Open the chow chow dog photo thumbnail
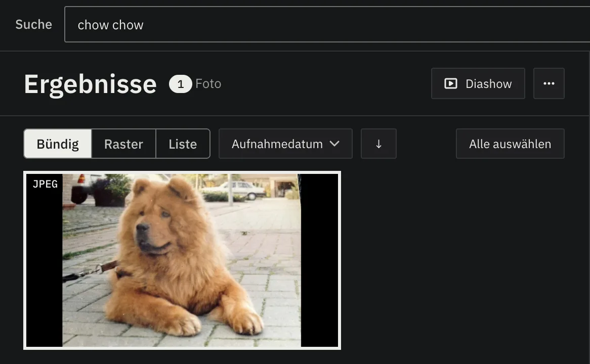This screenshot has width=590, height=364. point(182,260)
